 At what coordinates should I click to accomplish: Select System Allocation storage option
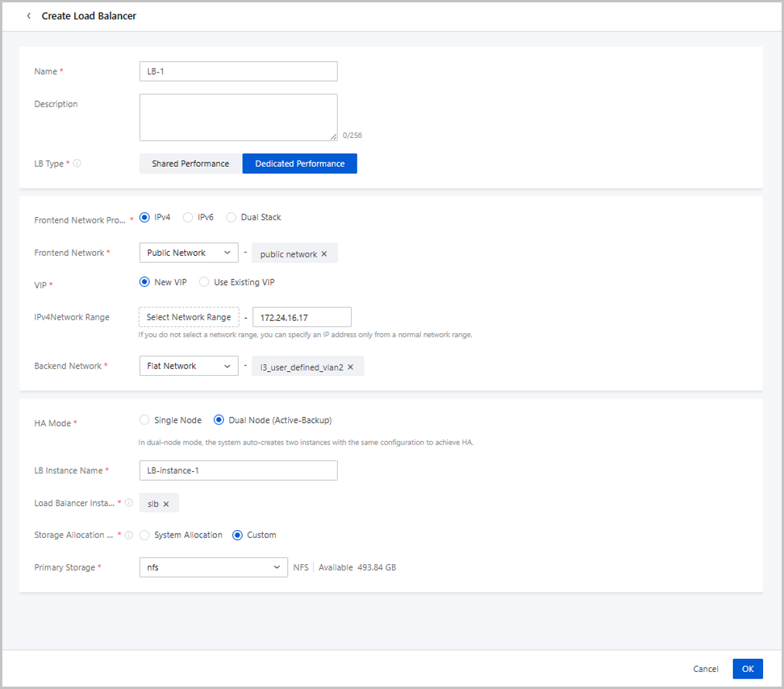[x=145, y=535]
